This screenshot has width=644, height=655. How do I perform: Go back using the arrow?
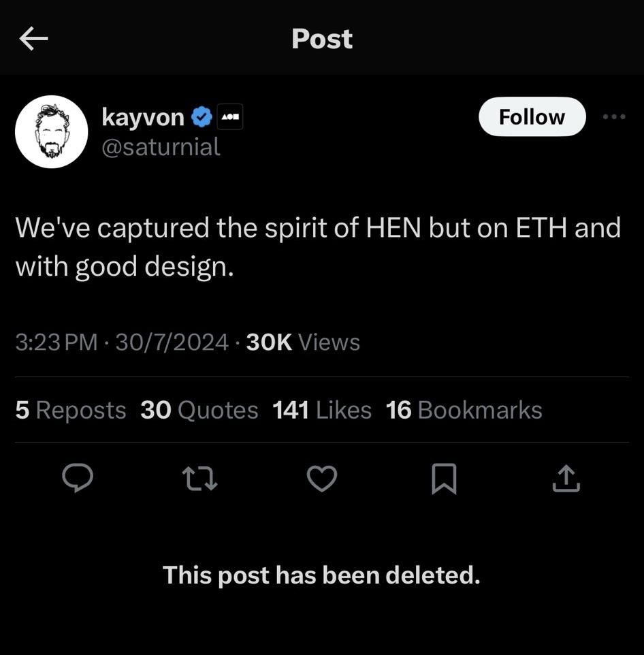[33, 38]
